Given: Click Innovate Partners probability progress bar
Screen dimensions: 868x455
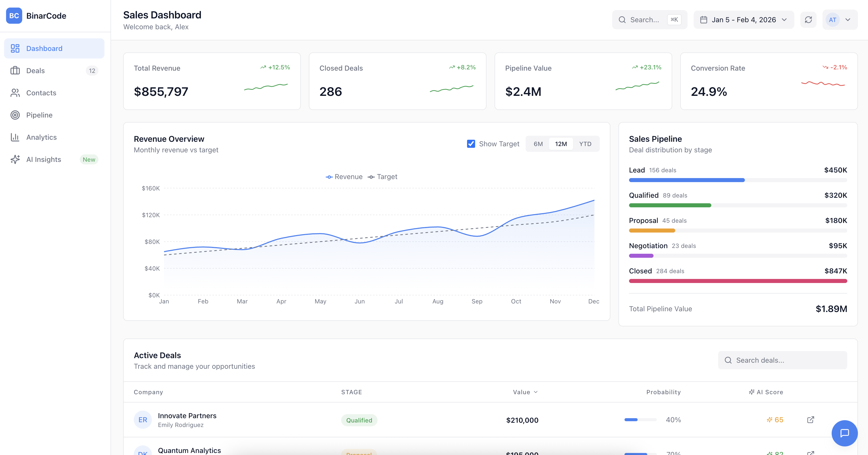Looking at the screenshot, I should pyautogui.click(x=640, y=420).
